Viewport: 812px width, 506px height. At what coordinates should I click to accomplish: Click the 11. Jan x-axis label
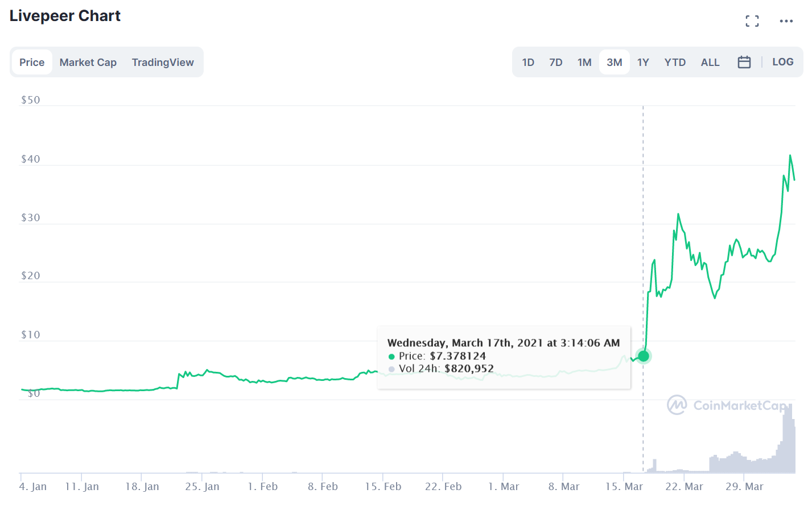[x=82, y=487]
